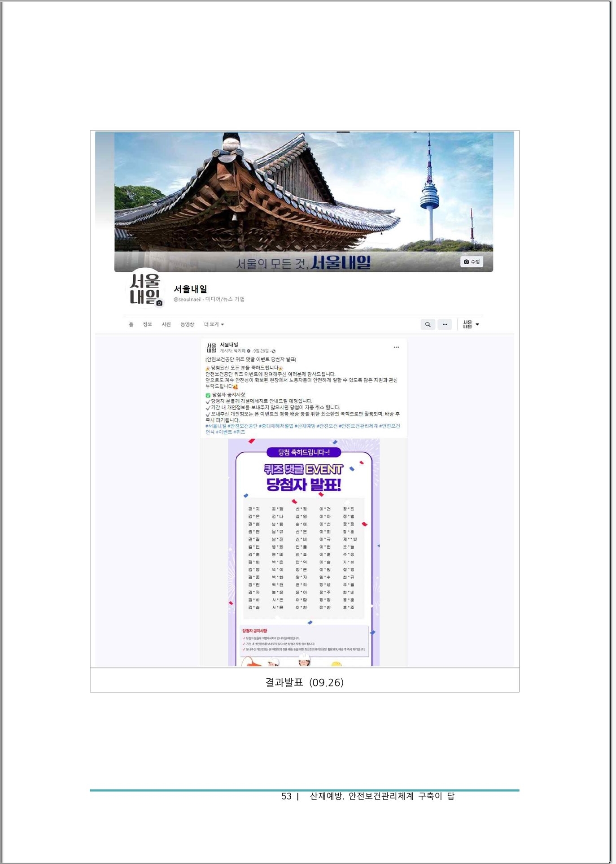616x864 pixels.
Task: Open the page options three-dot button
Action: click(445, 324)
